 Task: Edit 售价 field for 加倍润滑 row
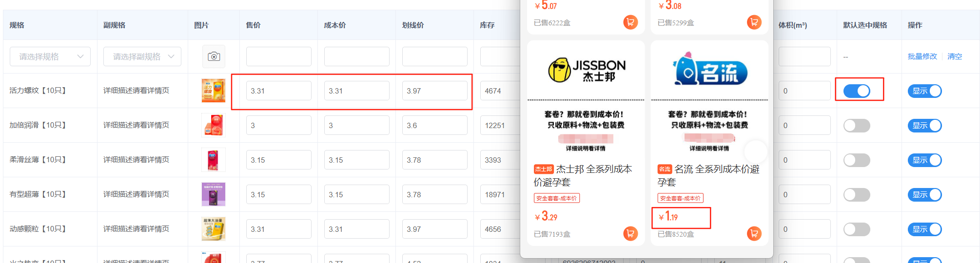click(279, 126)
